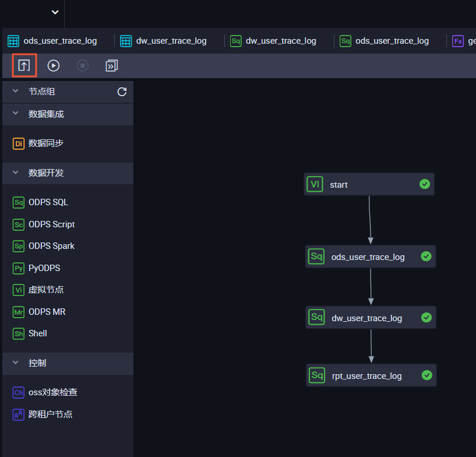476x457 pixels.
Task: Click the submit workflow upload icon
Action: coord(24,65)
